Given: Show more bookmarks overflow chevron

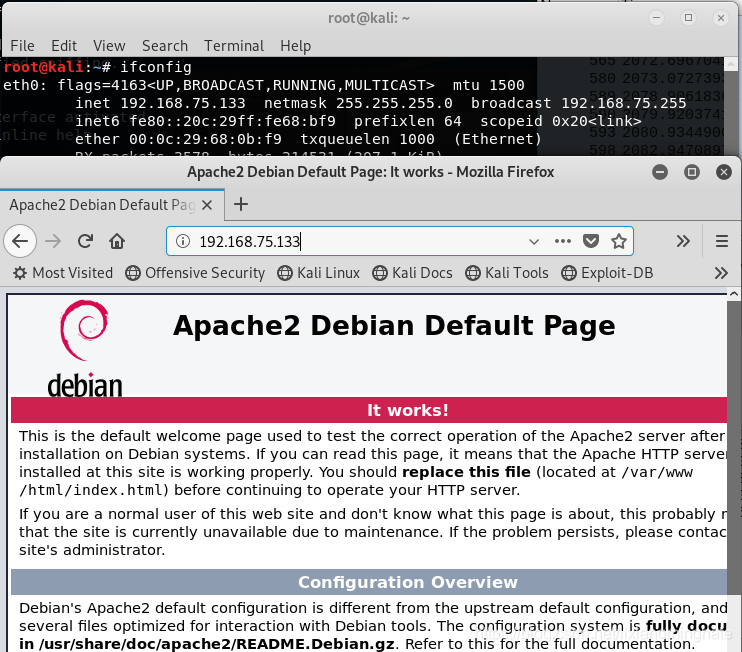Looking at the screenshot, I should (721, 273).
